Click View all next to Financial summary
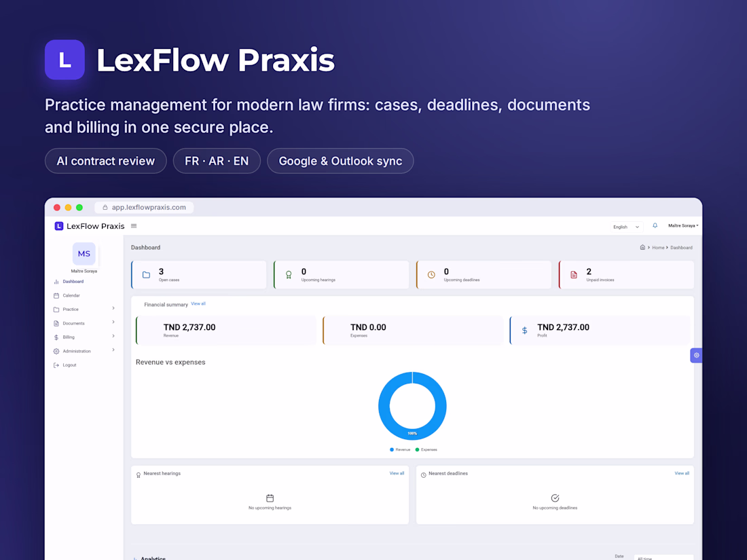Screen dimensions: 747x560 point(198,304)
